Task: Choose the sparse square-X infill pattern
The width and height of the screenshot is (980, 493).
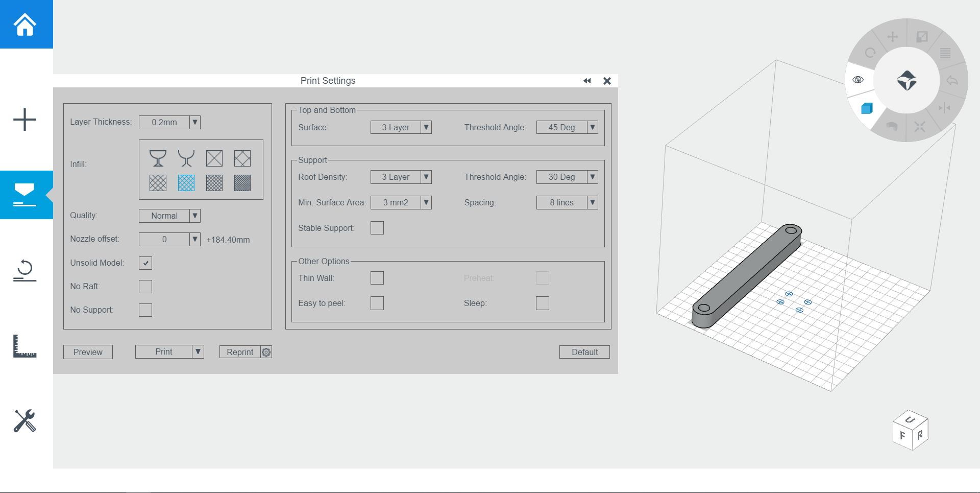Action: pyautogui.click(x=214, y=158)
